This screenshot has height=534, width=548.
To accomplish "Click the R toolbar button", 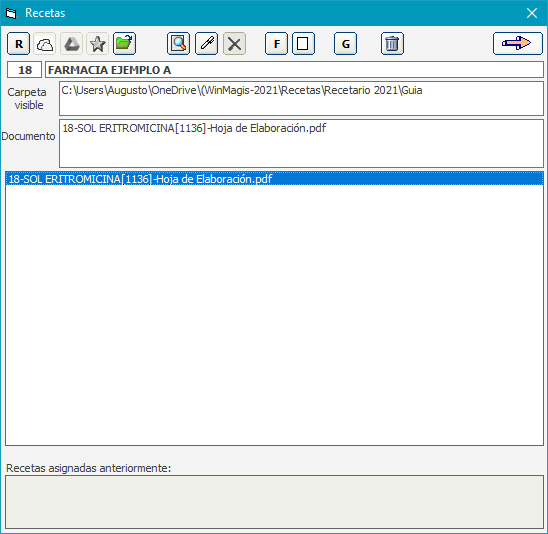I will click(x=19, y=44).
